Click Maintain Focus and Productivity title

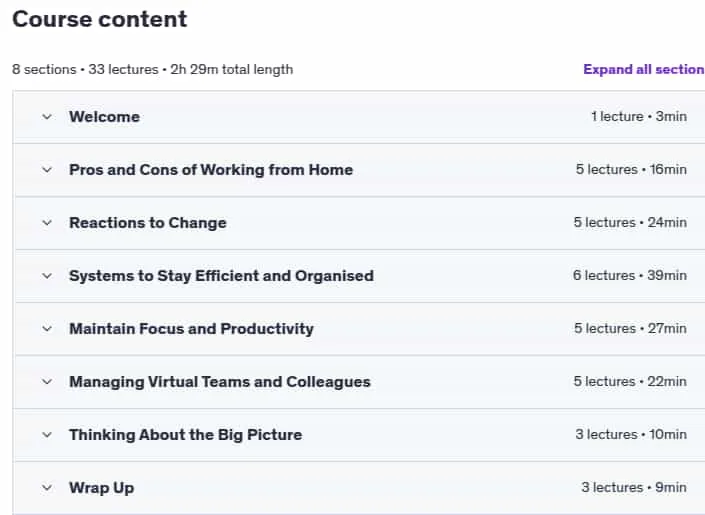(191, 329)
